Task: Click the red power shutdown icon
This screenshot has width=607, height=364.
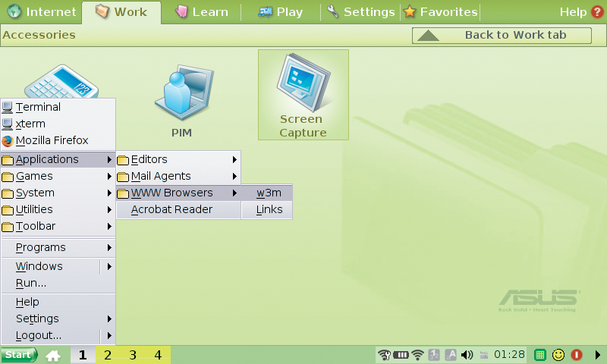Action: coord(577,355)
